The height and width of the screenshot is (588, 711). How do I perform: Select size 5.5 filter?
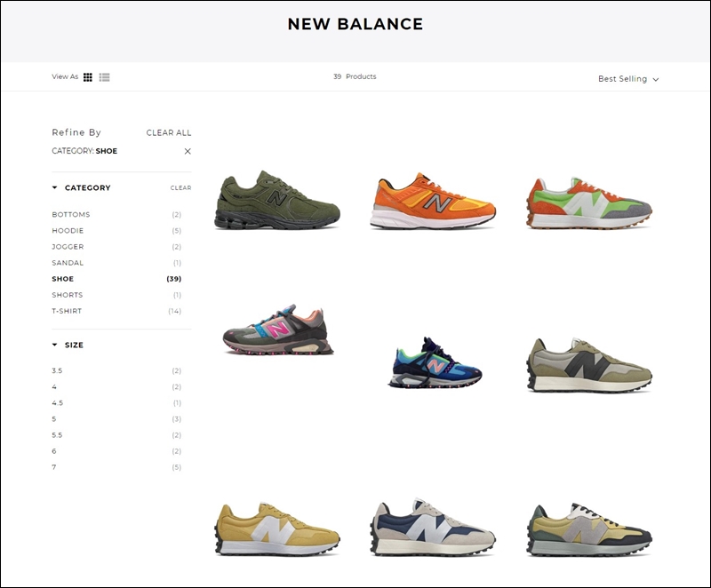coord(57,435)
